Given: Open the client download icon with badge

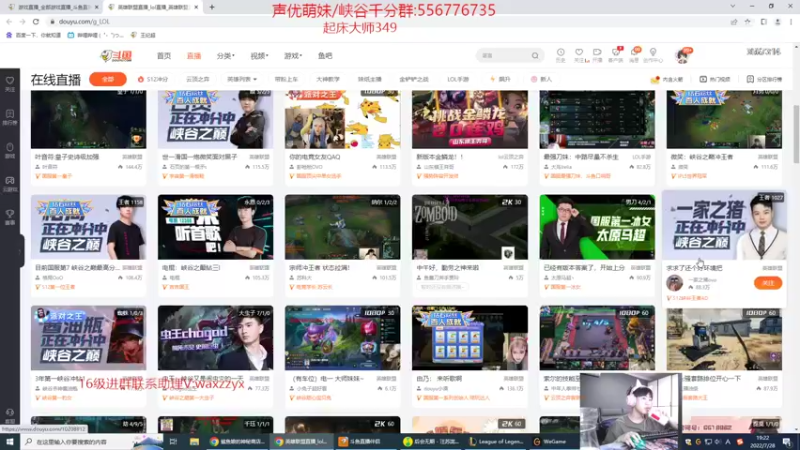Looking at the screenshot, I should [x=615, y=55].
